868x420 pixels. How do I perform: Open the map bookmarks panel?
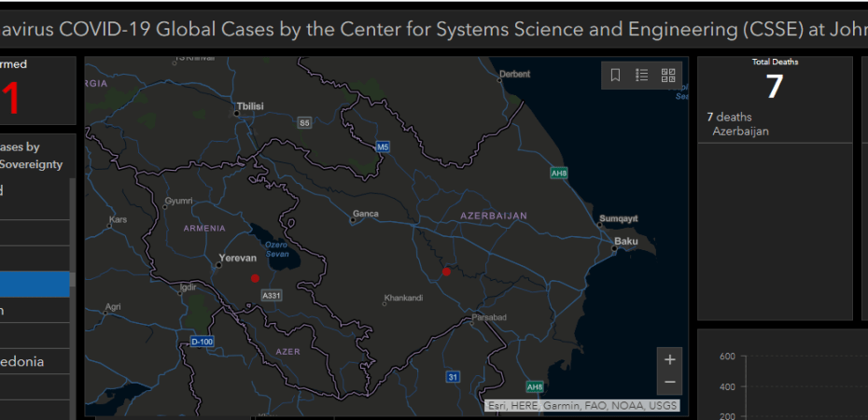[x=616, y=76]
